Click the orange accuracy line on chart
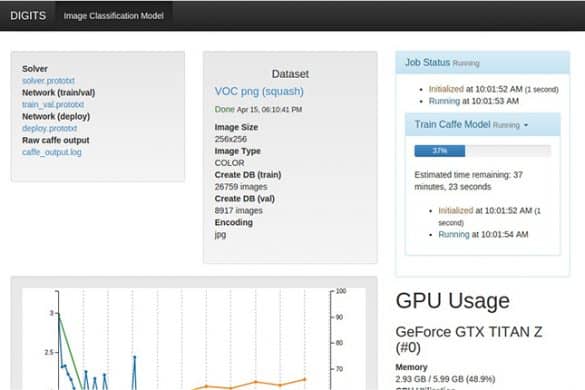585x390 pixels. [255, 382]
